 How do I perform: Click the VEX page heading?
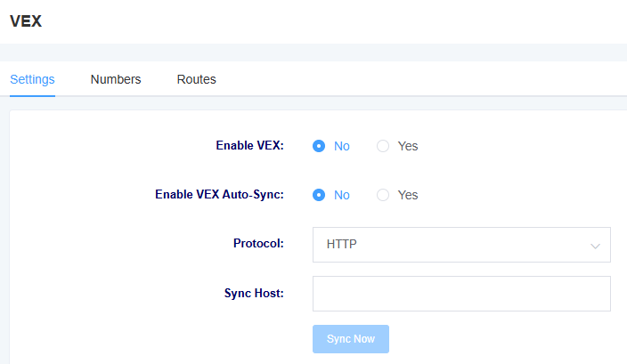pyautogui.click(x=26, y=21)
